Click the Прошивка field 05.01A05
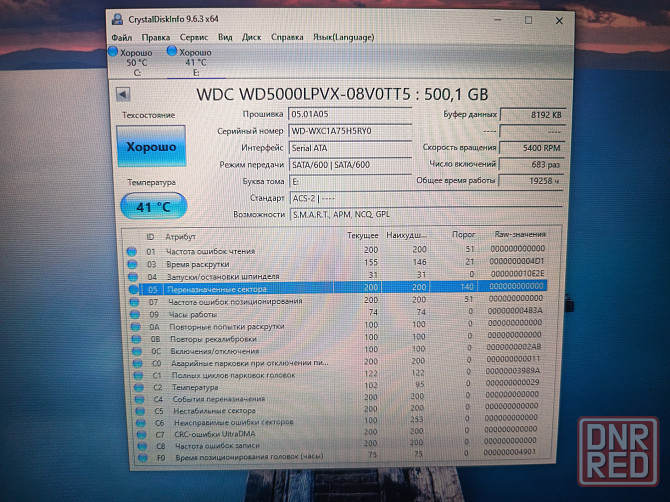670x502 pixels. 350,114
